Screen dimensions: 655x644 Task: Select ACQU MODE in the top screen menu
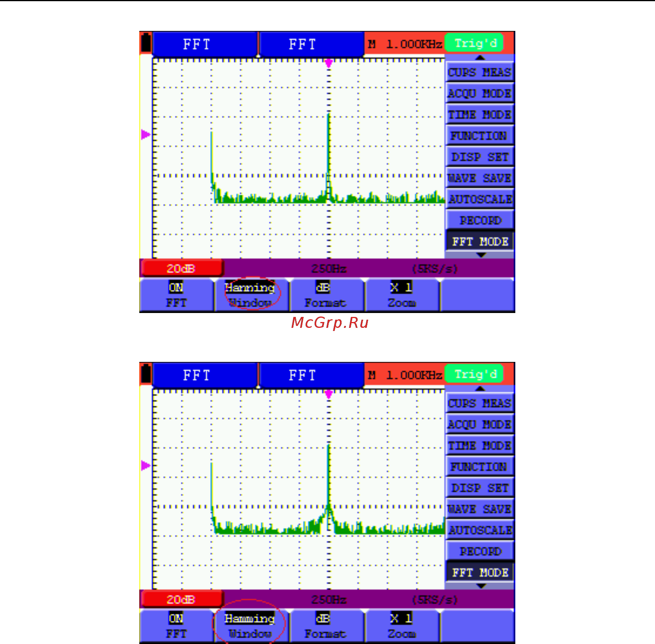tap(479, 94)
